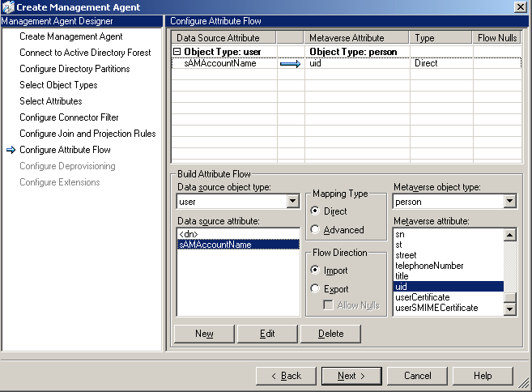The image size is (532, 392).
Task: Toggle the Allow Nulls checkbox
Action: tap(328, 305)
